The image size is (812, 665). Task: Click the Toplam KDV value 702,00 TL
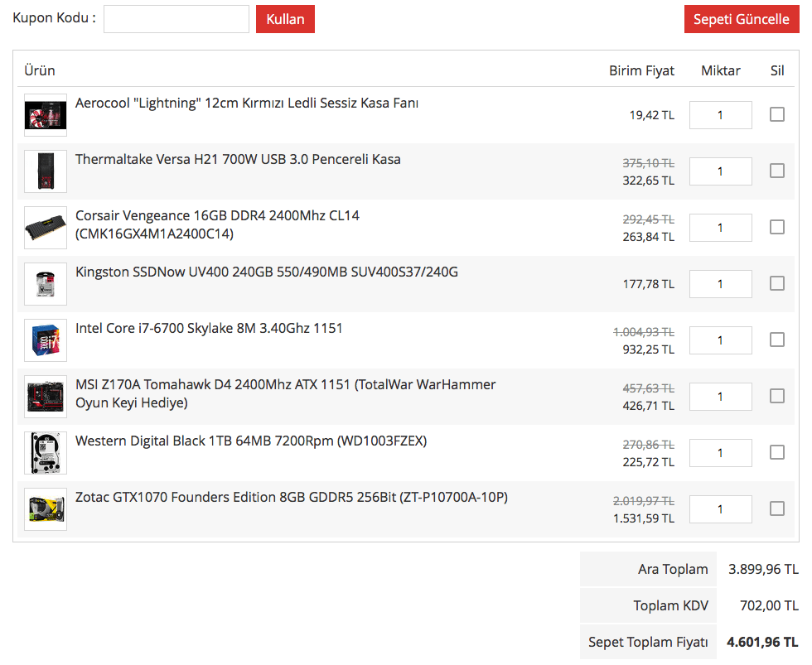point(769,605)
